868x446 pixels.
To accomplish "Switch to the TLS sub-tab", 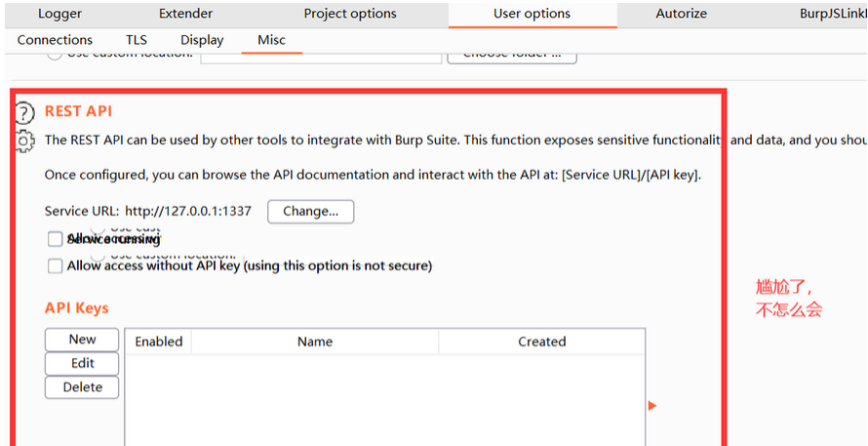I will pyautogui.click(x=137, y=40).
